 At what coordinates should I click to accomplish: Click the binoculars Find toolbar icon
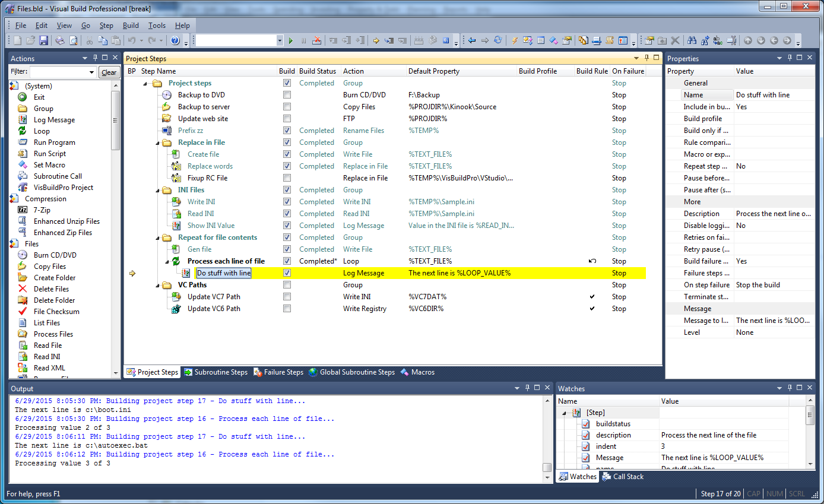tap(692, 40)
